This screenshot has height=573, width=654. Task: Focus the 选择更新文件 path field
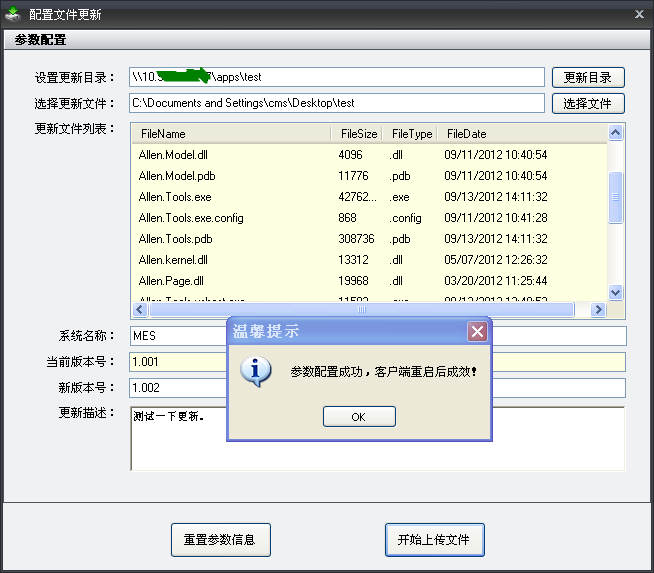click(337, 103)
